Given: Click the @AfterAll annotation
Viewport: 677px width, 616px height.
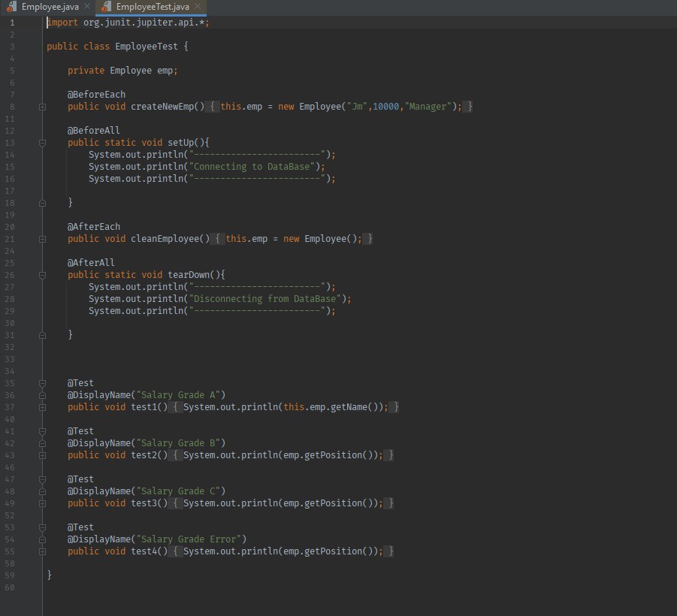Looking at the screenshot, I should (91, 263).
